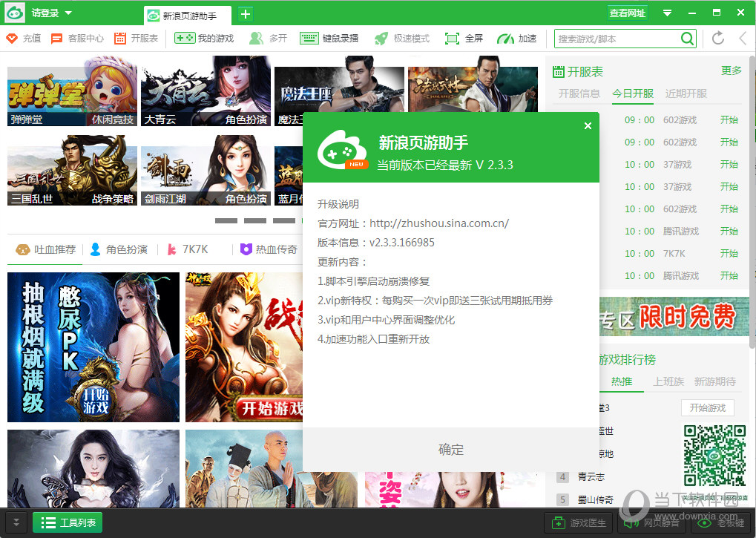Open the 游戏医生 game doctor icon
This screenshot has height=538, width=756.
(578, 522)
